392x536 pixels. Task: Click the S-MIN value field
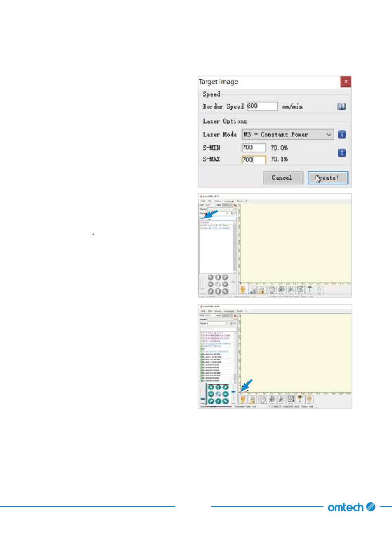(254, 148)
